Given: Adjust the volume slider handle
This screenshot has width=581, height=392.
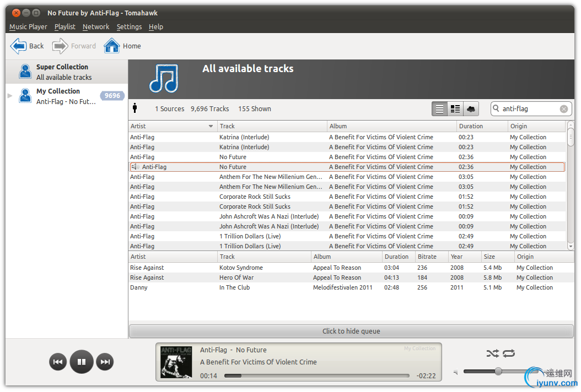Looking at the screenshot, I should (498, 372).
